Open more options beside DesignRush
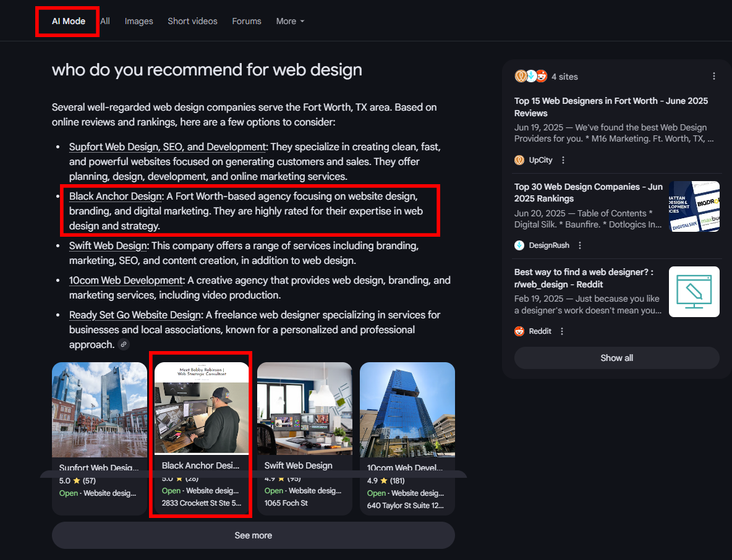 pos(580,245)
